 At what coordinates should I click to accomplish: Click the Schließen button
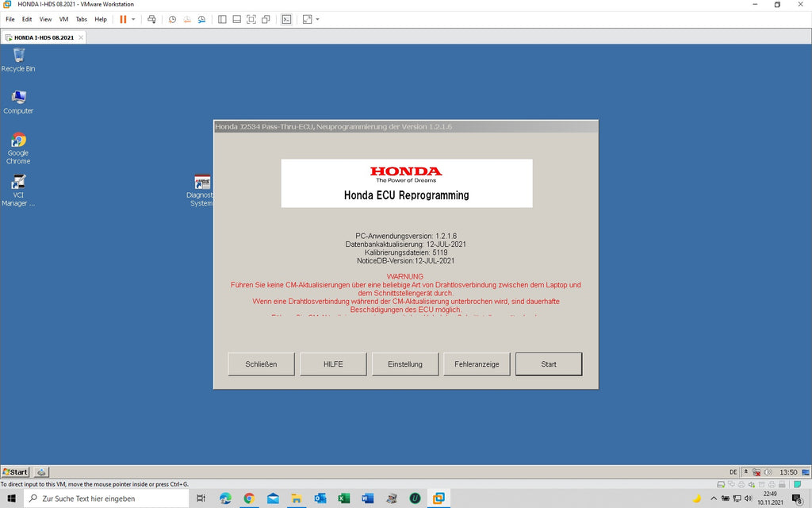tap(261, 364)
